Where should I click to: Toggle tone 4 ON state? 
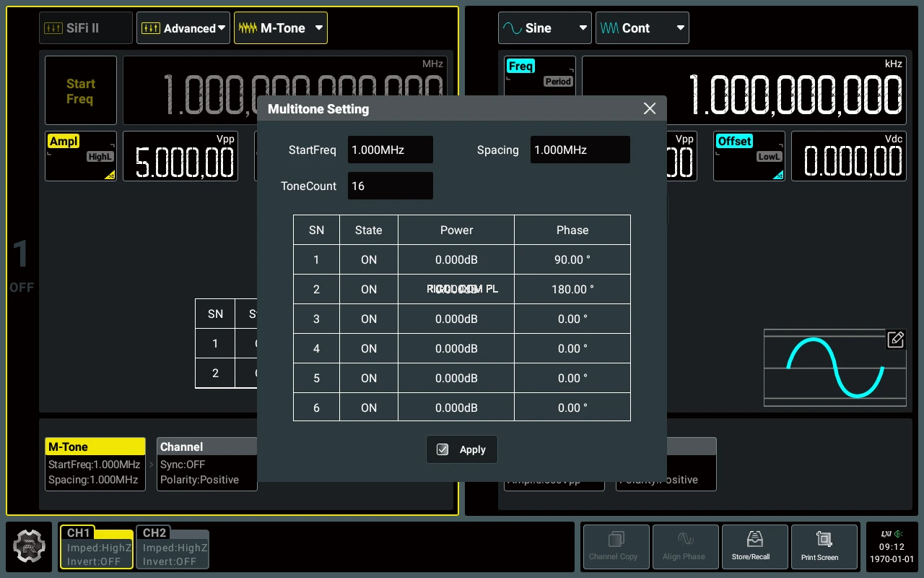pyautogui.click(x=369, y=348)
